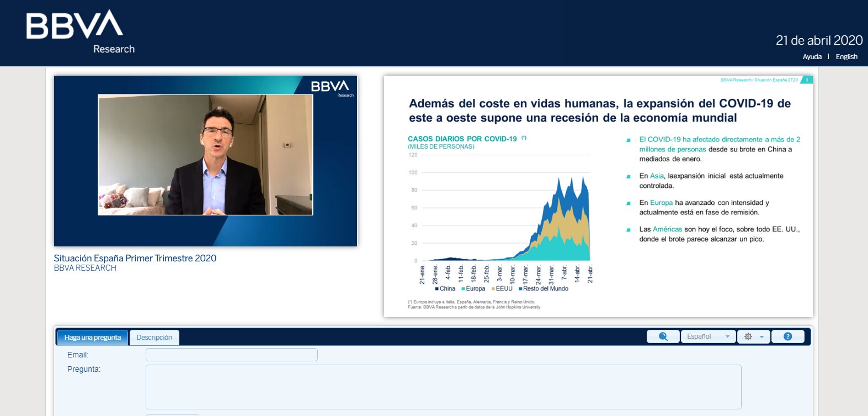Click the 'Email:' field label

(x=78, y=355)
